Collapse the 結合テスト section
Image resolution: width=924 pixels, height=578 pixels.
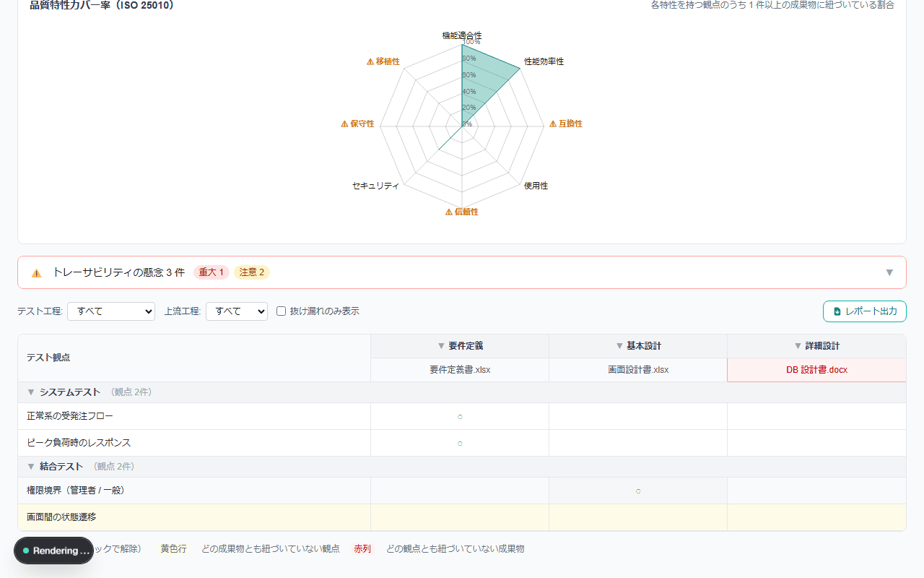30,466
